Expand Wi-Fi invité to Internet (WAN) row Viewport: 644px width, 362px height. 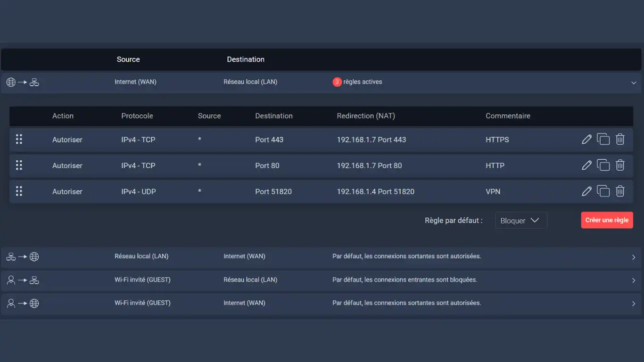[x=633, y=304]
